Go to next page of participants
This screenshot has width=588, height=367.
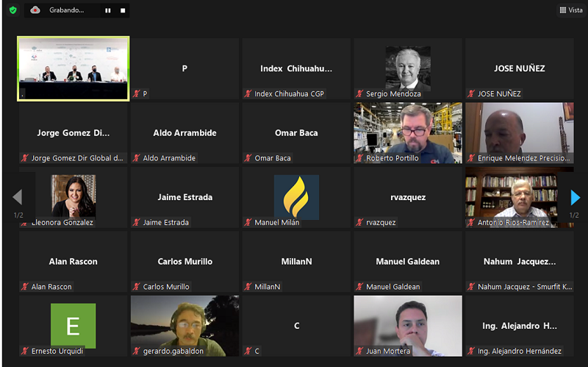pyautogui.click(x=575, y=198)
